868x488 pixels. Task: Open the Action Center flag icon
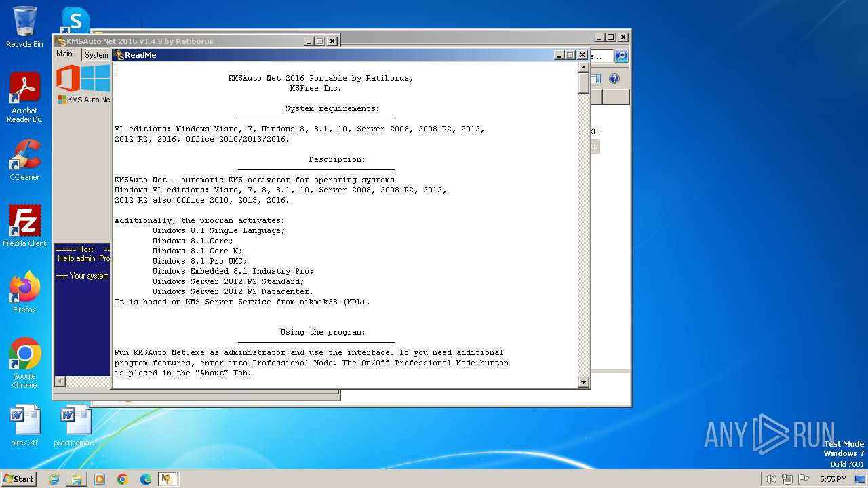point(804,479)
